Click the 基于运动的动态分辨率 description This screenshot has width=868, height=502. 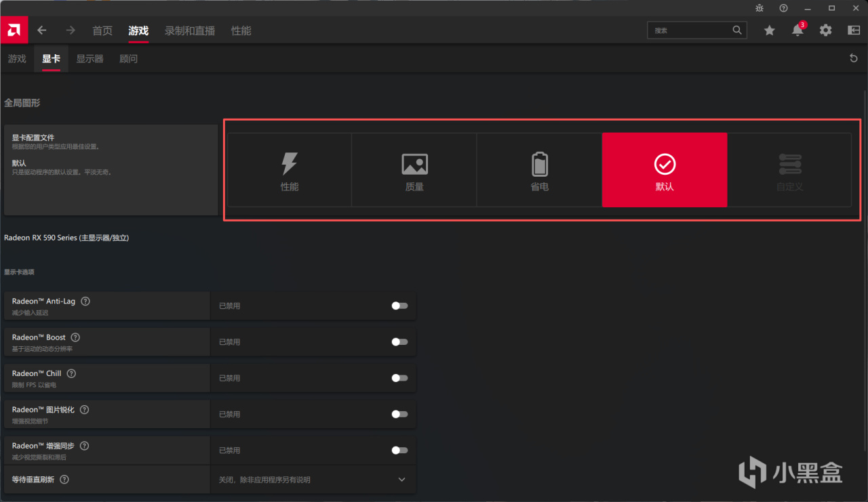[42, 349]
